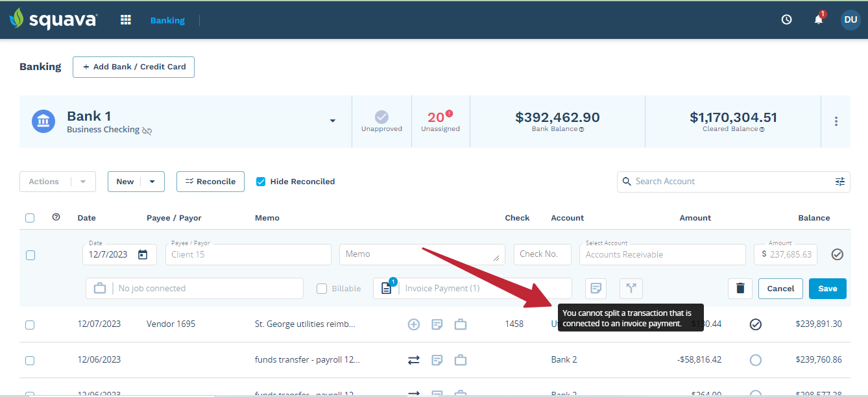Click the cleared checkmark in edit row

tap(838, 254)
